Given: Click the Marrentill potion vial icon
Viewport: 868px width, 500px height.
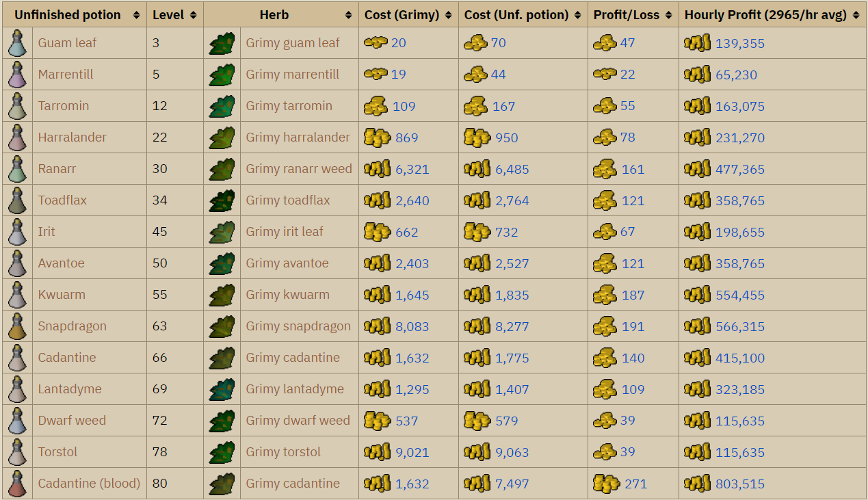Looking at the screenshot, I should pos(16,74).
